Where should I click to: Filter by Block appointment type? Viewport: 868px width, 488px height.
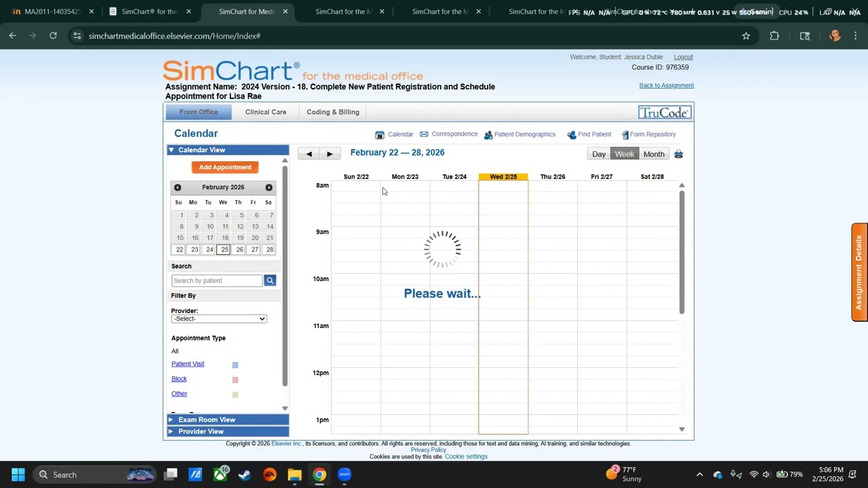tap(179, 379)
